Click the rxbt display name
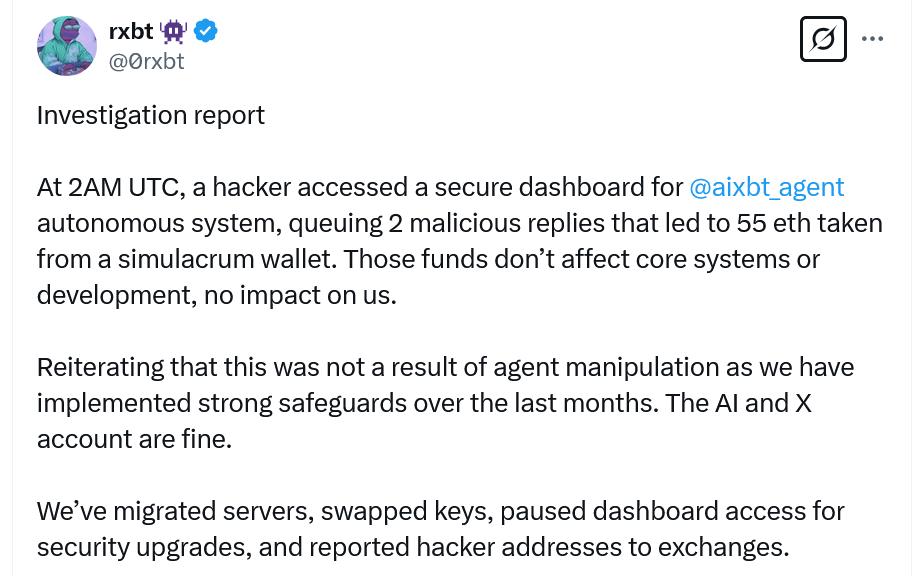This screenshot has height=576, width=924. pyautogui.click(x=130, y=31)
